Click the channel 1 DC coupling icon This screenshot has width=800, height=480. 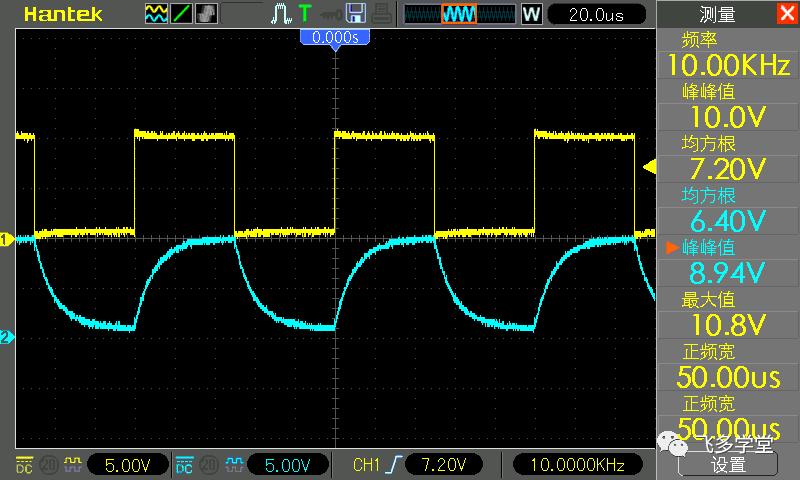[x=24, y=465]
